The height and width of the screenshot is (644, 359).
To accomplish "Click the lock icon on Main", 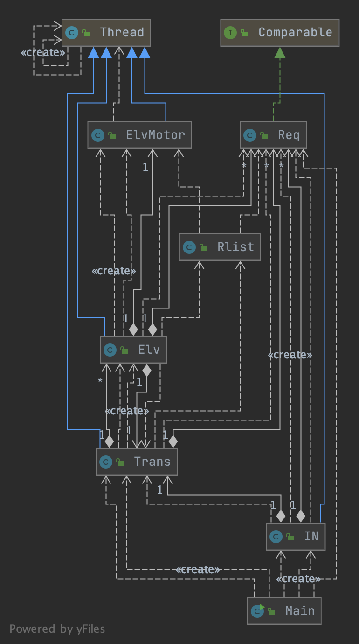I will pos(271,611).
